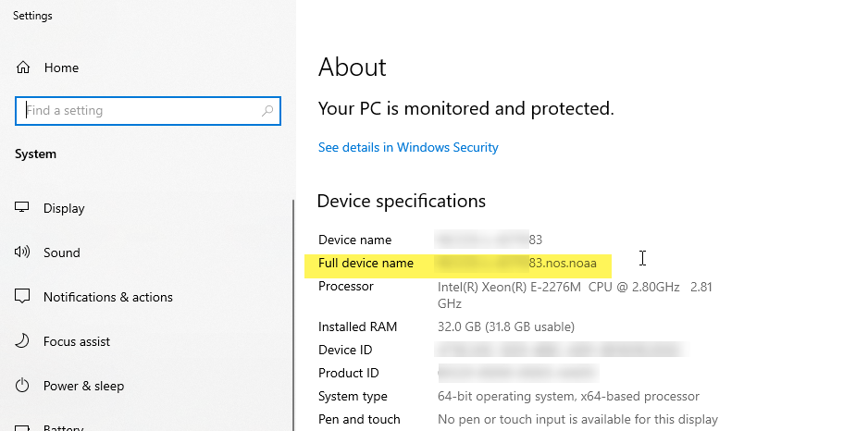
Task: Click the search magnifier icon
Action: coord(267,111)
